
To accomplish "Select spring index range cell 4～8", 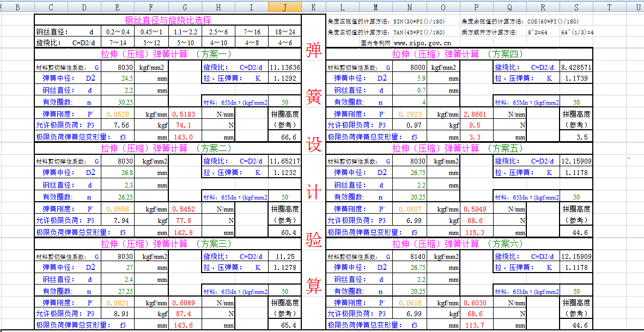I will point(251,43).
